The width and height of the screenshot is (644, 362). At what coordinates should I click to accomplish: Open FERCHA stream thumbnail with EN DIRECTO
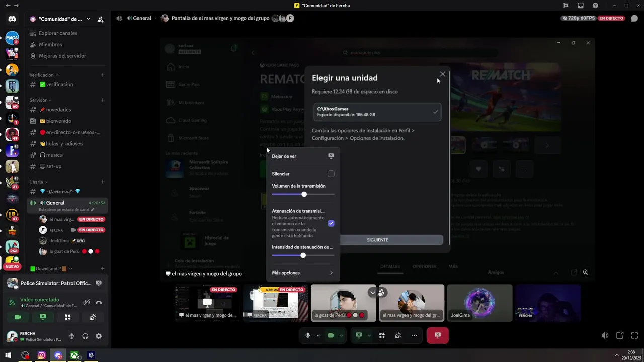click(x=275, y=303)
